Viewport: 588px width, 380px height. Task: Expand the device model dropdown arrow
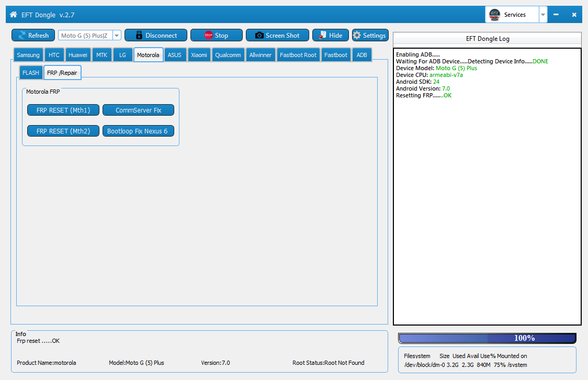coord(117,36)
